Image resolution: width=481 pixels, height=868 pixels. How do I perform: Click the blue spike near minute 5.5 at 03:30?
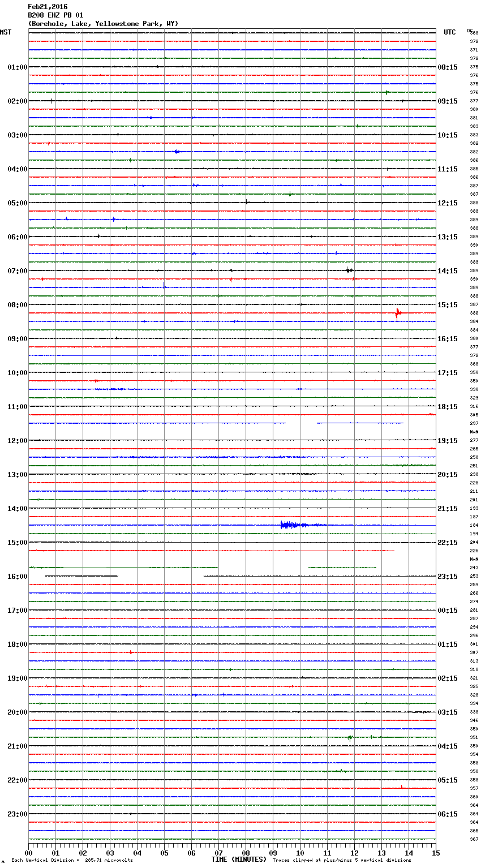[x=177, y=152]
